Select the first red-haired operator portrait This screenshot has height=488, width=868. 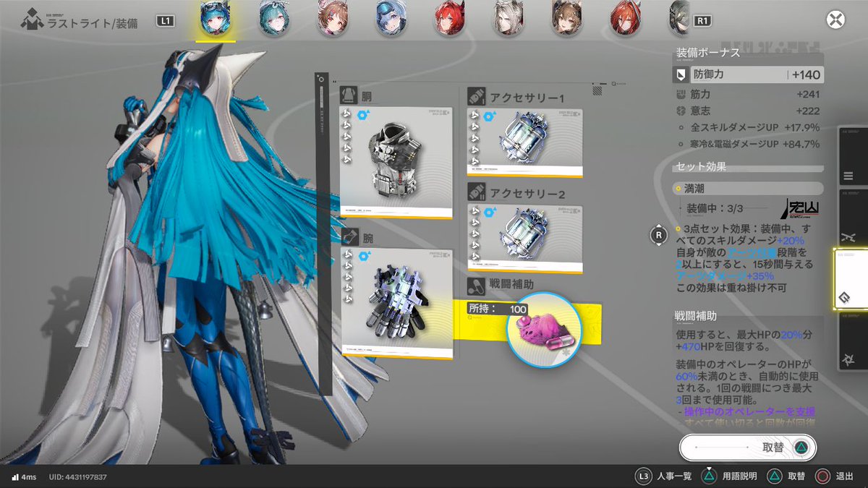tap(451, 19)
